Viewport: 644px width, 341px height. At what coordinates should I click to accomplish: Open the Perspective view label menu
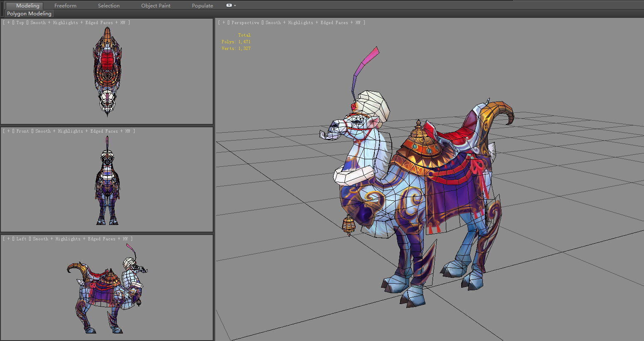[245, 22]
